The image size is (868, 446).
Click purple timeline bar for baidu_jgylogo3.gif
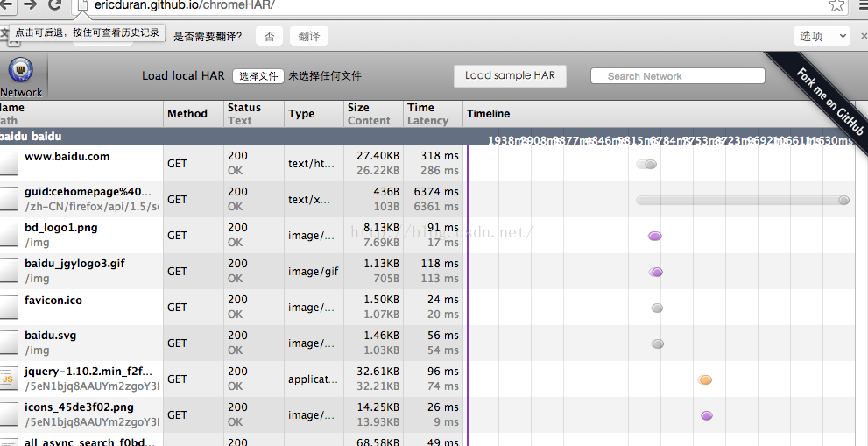click(656, 272)
